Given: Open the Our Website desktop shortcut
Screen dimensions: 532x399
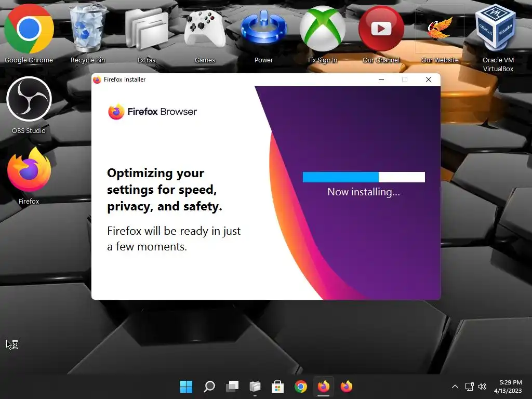Looking at the screenshot, I should click(440, 33).
